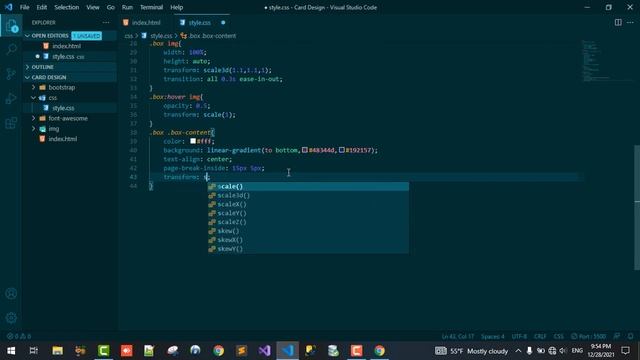The width and height of the screenshot is (640, 360).
Task: Open the View menu
Action: point(93,7)
